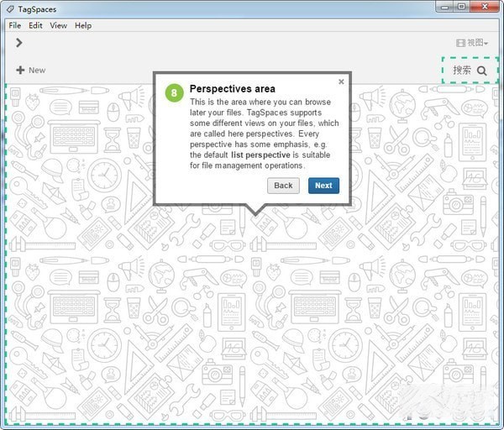
Task: Minimize the TagSpaces window
Action: [444, 7]
